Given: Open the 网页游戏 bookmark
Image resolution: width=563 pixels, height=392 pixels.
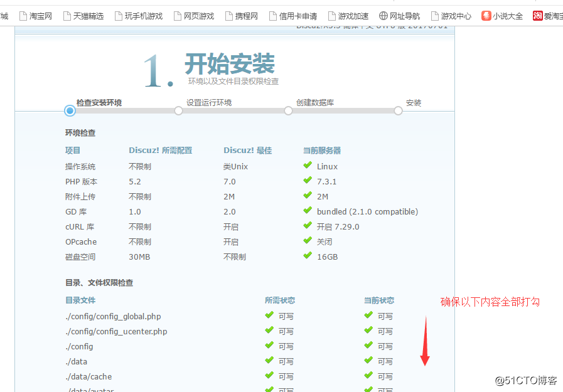Looking at the screenshot, I should [x=194, y=16].
